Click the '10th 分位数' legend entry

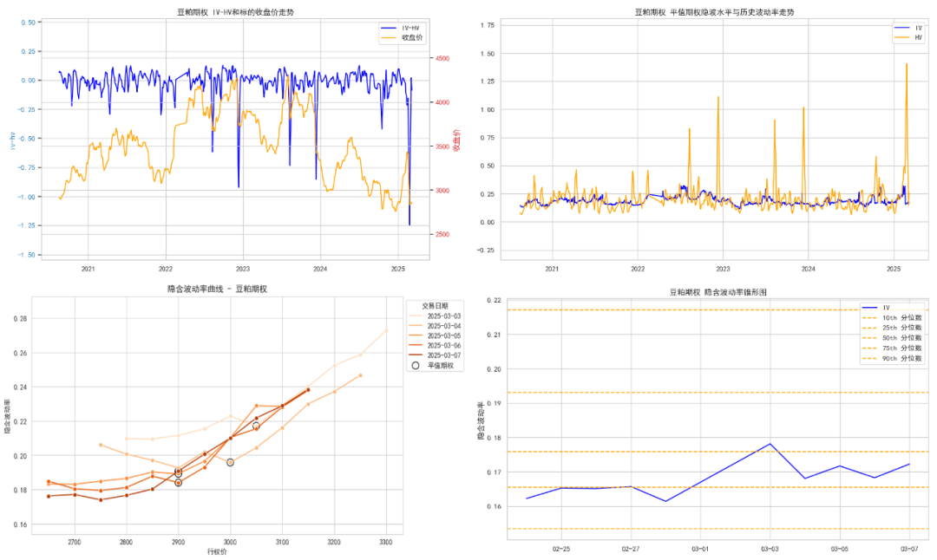click(x=892, y=317)
